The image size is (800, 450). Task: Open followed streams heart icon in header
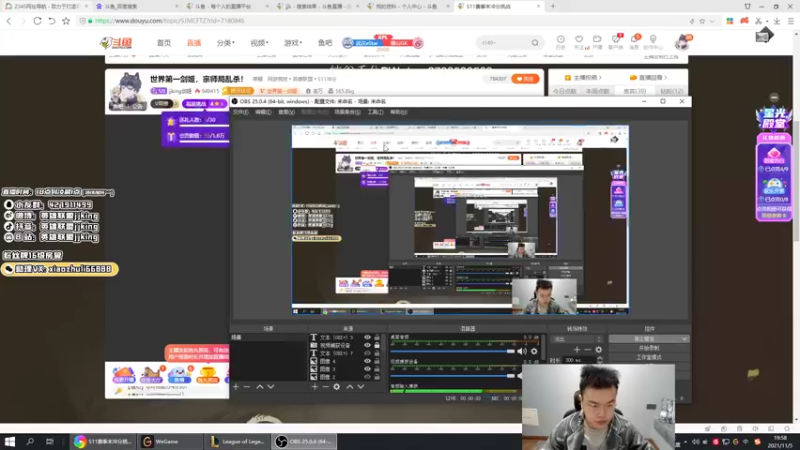pos(579,39)
